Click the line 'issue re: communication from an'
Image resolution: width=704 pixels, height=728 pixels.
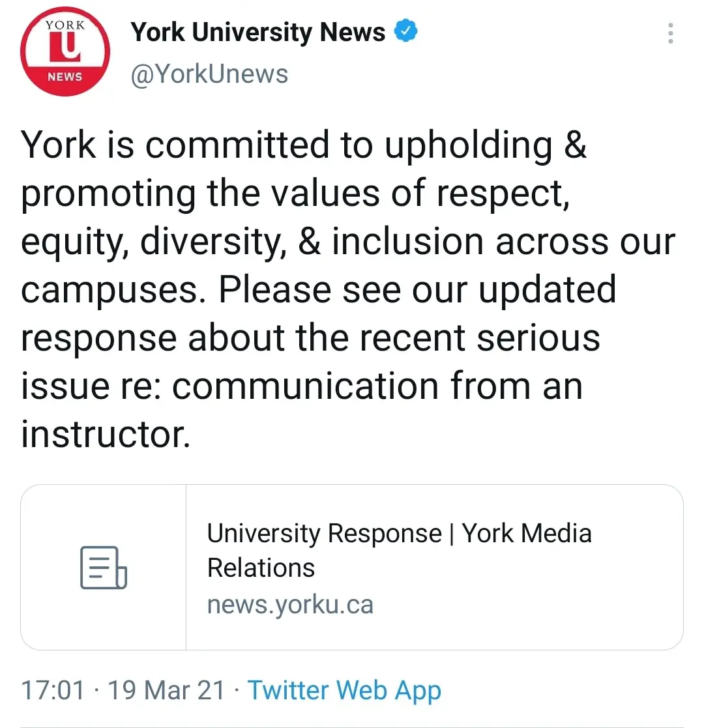click(301, 386)
